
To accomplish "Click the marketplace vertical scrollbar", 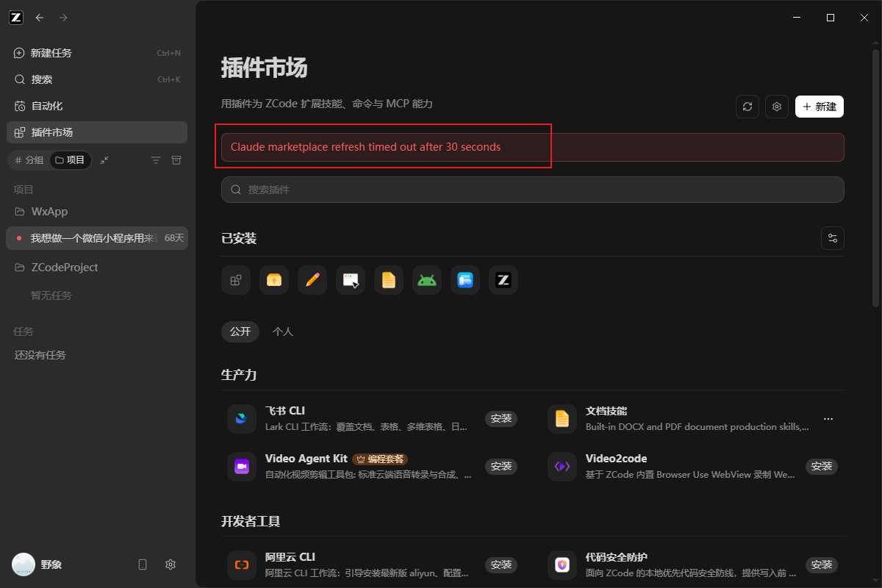I will coord(875,178).
